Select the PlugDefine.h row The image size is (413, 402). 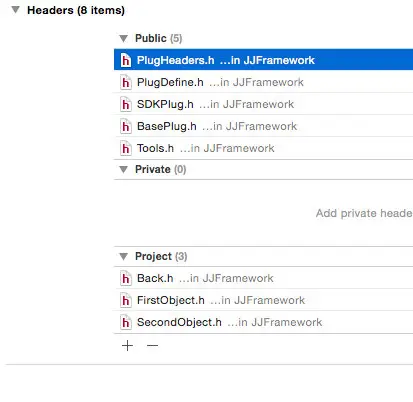point(263,82)
